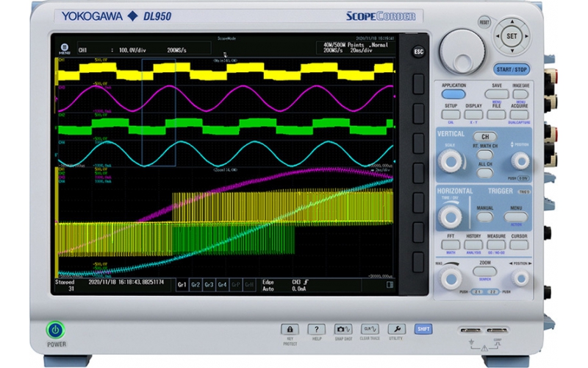Click the MANUAL trigger key
The image size is (588, 368).
pos(485,216)
